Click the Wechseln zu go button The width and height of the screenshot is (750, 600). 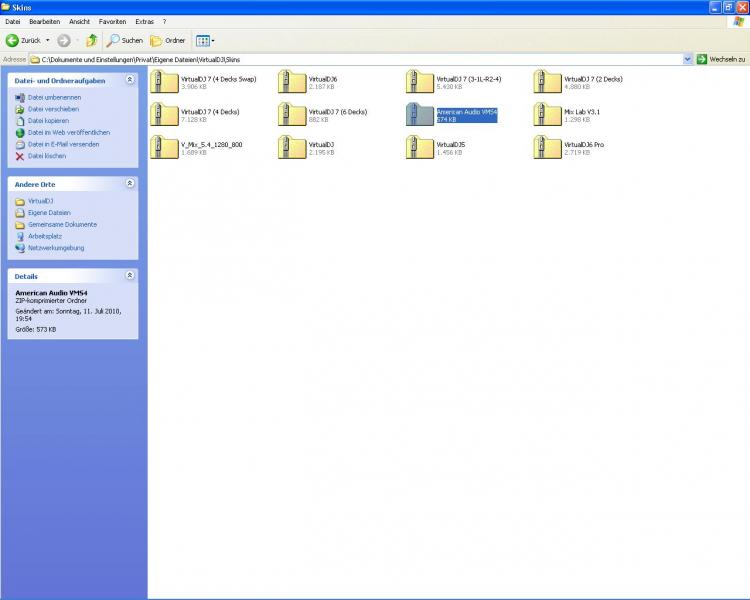(x=721, y=59)
